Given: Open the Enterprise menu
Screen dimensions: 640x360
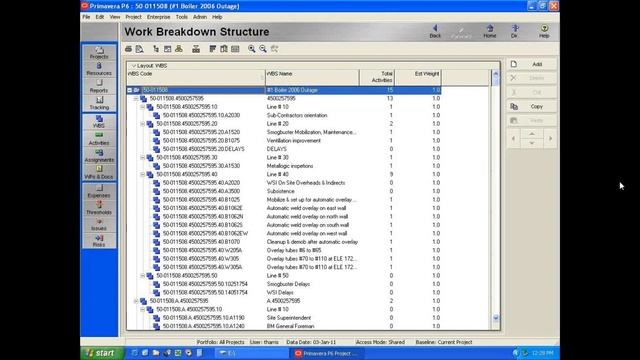Looking at the screenshot, I should [x=159, y=17].
